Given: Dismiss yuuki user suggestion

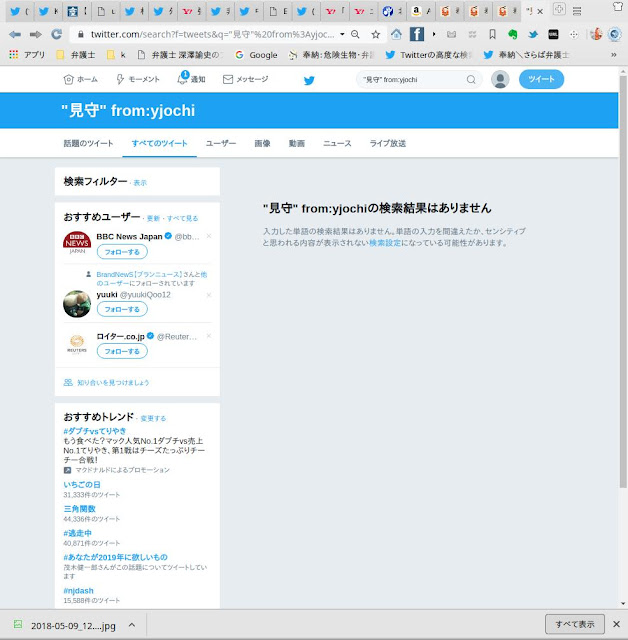Looking at the screenshot, I should pyautogui.click(x=209, y=295).
